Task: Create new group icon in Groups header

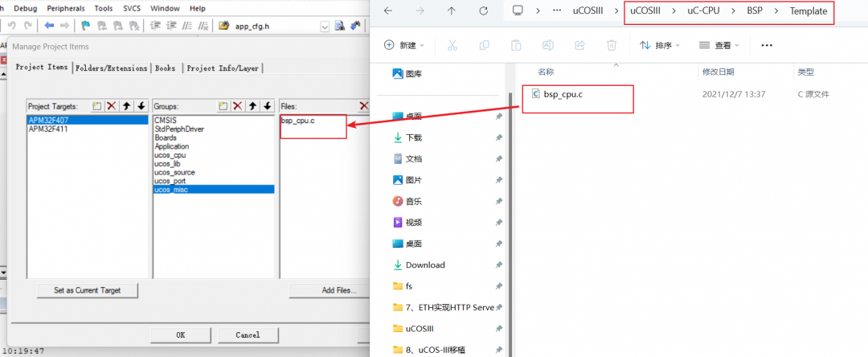Action: click(223, 105)
